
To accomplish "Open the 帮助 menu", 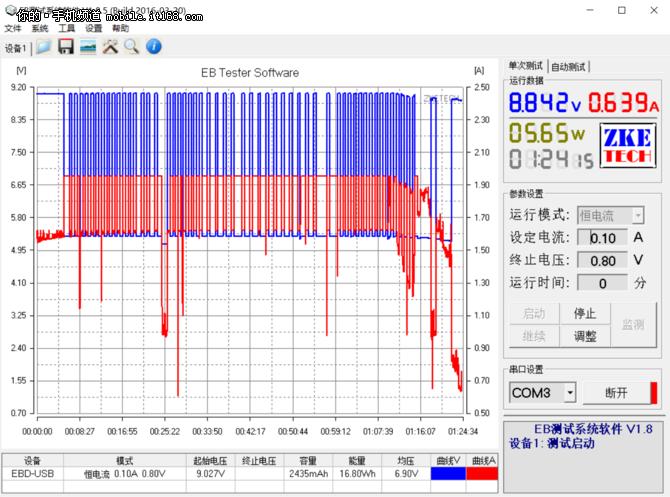I will 120,28.
